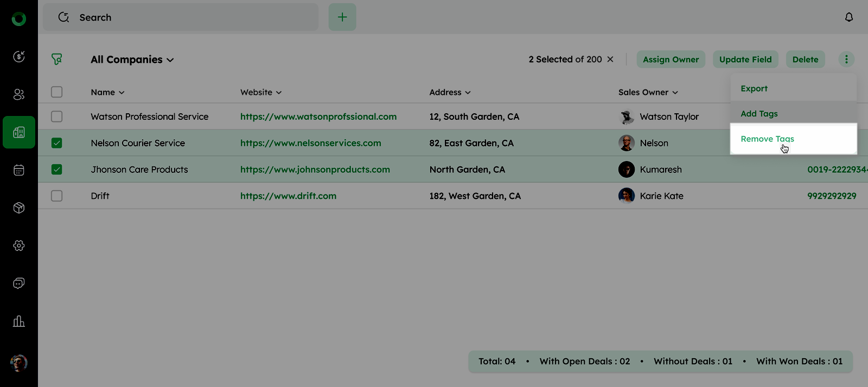This screenshot has height=387, width=868.
Task: Choose Export from the more options menu
Action: (x=754, y=88)
